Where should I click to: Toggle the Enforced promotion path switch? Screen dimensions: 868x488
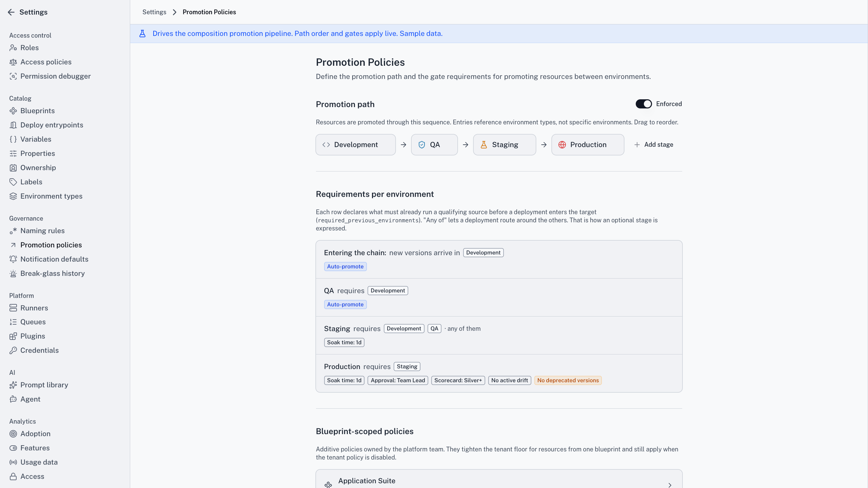(644, 104)
